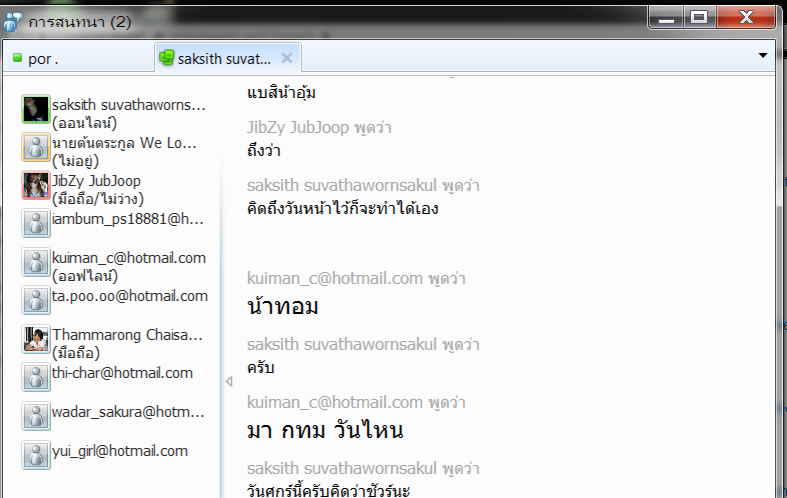Image resolution: width=787 pixels, height=498 pixels.
Task: Click the Messenger icon in title bar
Action: pyautogui.click(x=13, y=19)
